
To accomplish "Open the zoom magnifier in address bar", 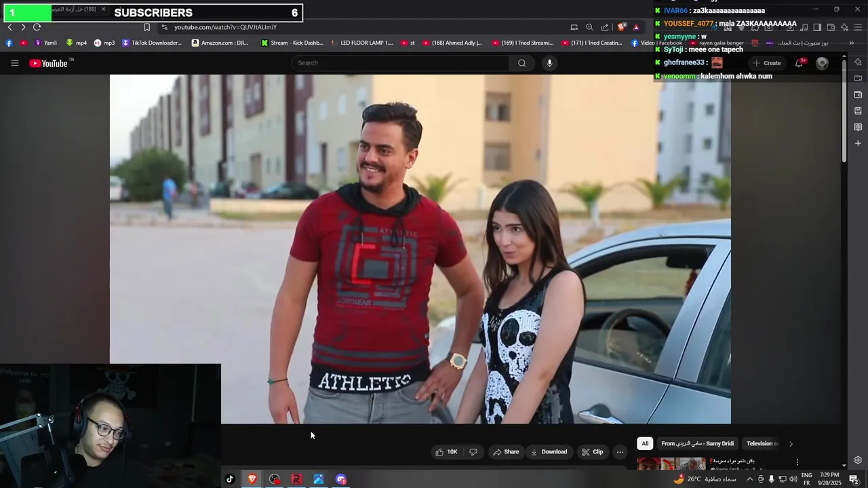I will [x=589, y=27].
